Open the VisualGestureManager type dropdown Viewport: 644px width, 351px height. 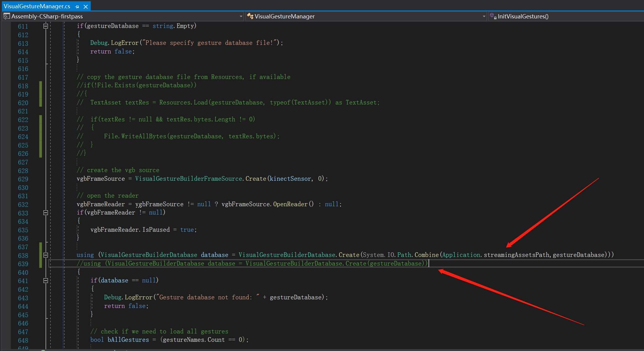tap(484, 16)
